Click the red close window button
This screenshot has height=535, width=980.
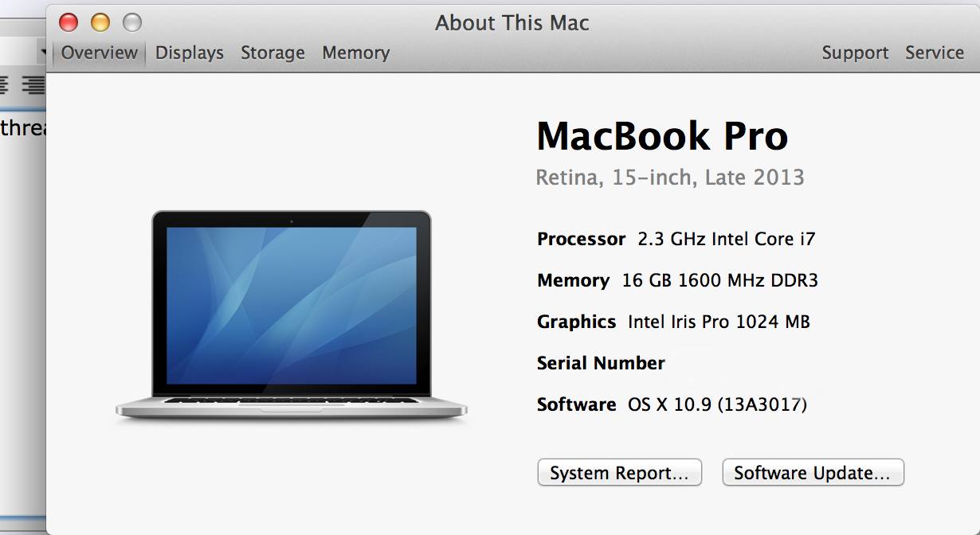[x=69, y=22]
